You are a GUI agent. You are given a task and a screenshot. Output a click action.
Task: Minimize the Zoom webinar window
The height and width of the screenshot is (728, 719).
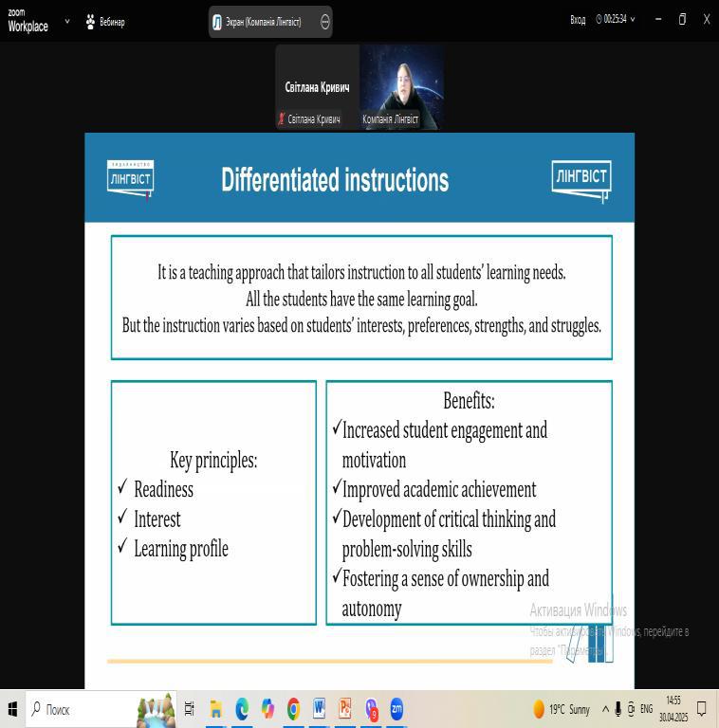pyautogui.click(x=658, y=19)
